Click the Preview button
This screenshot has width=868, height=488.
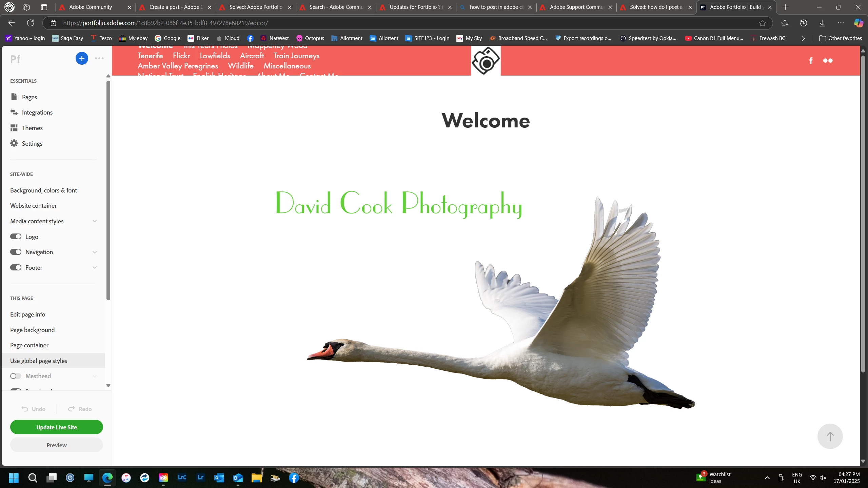(57, 445)
